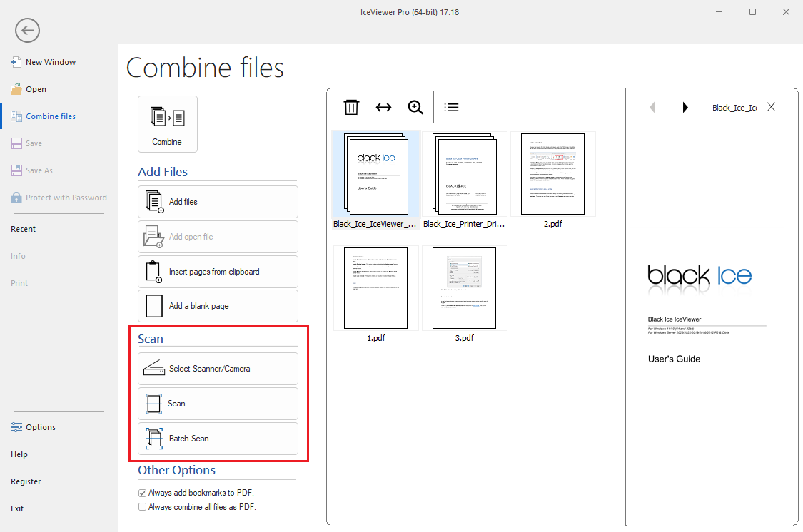The image size is (803, 532).
Task: Click the Add files document icon
Action: tap(154, 202)
